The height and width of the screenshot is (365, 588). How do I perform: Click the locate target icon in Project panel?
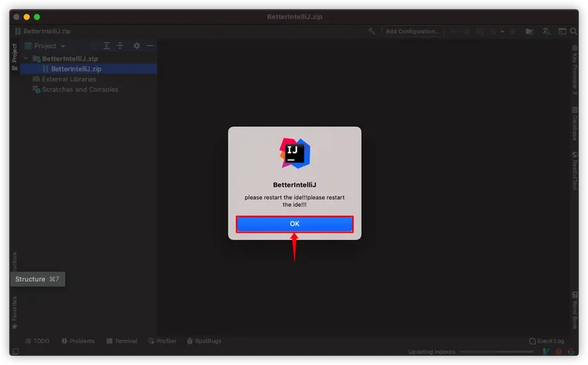click(x=93, y=46)
